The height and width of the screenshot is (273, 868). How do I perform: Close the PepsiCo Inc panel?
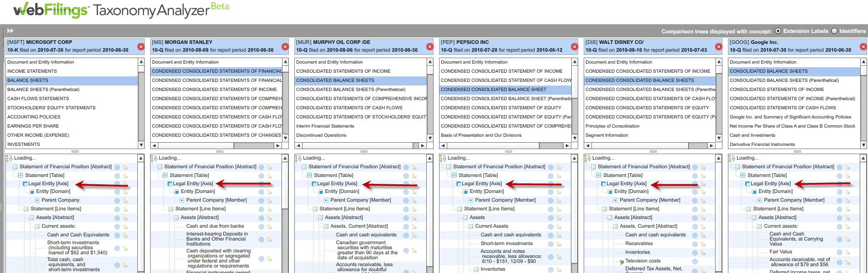coord(575,47)
